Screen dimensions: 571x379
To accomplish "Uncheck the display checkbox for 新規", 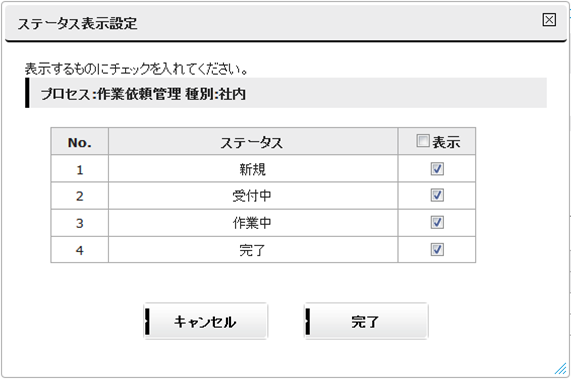I will (x=437, y=169).
